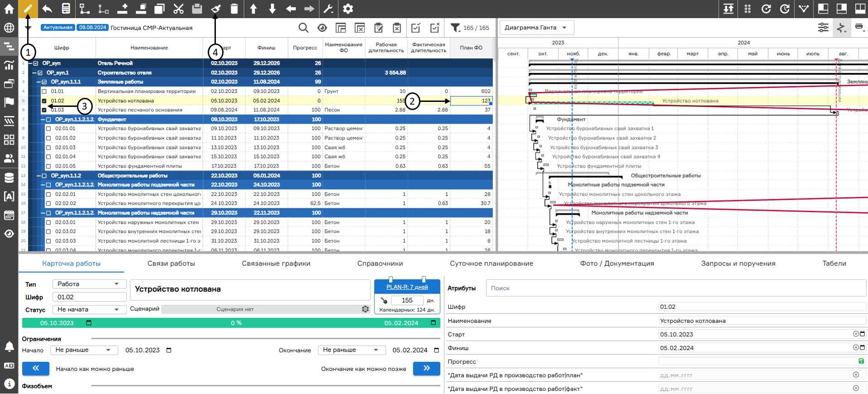This screenshot has width=868, height=394.
Task: Click the 09.08.2024 date badge
Action: point(93,28)
